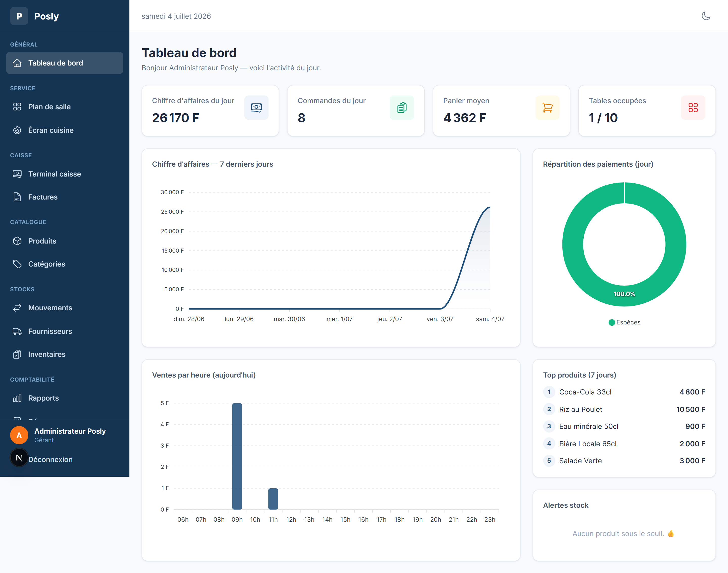The image size is (728, 573).
Task: Click the box icon beside Produits
Action: click(x=17, y=241)
